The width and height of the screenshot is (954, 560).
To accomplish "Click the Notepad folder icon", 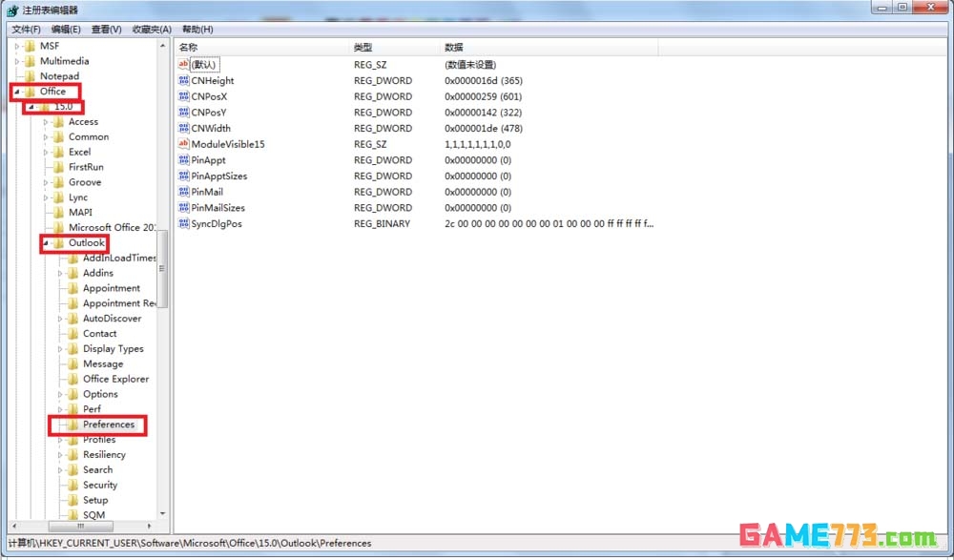I will [x=30, y=76].
